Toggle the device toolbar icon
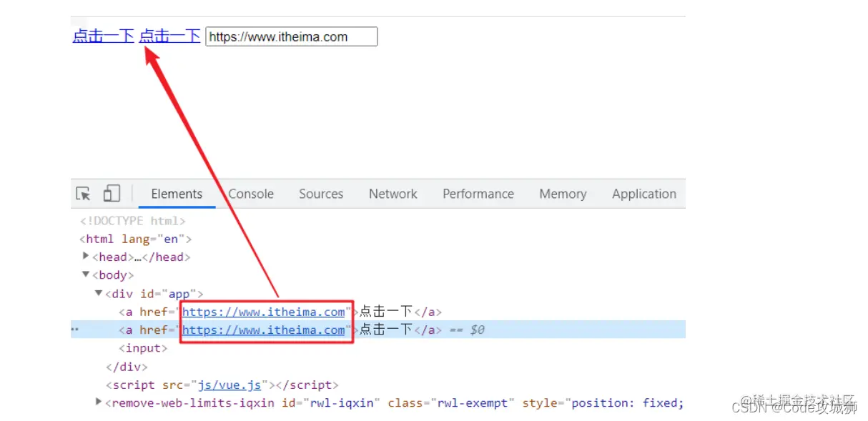 (112, 194)
